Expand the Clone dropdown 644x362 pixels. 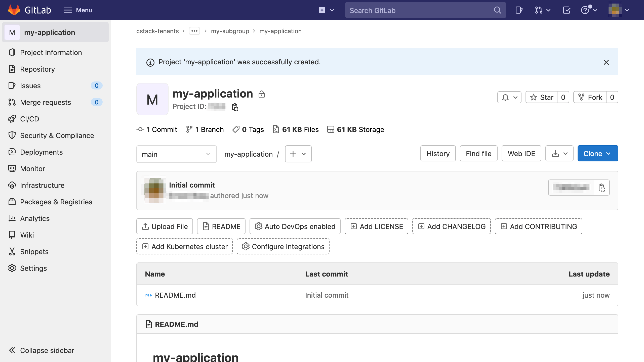point(598,153)
